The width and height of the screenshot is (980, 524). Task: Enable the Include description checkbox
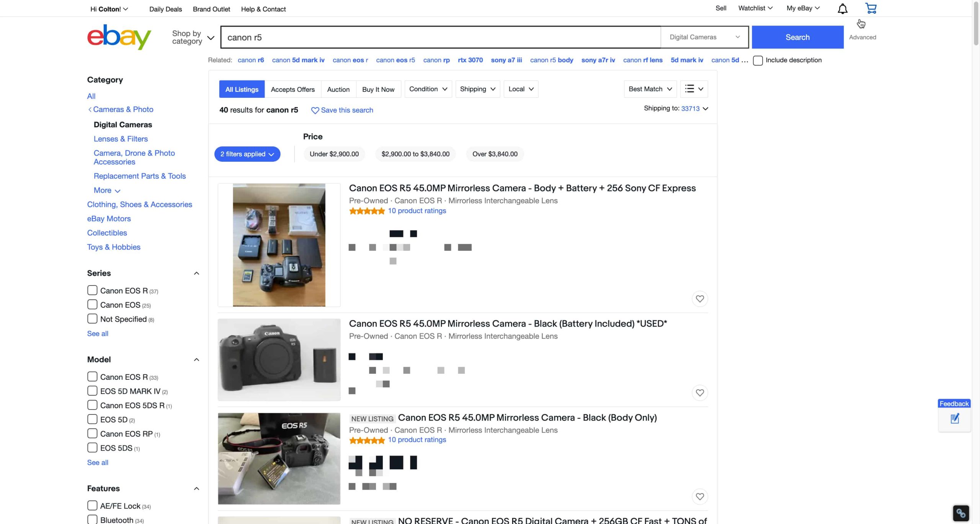coord(758,60)
